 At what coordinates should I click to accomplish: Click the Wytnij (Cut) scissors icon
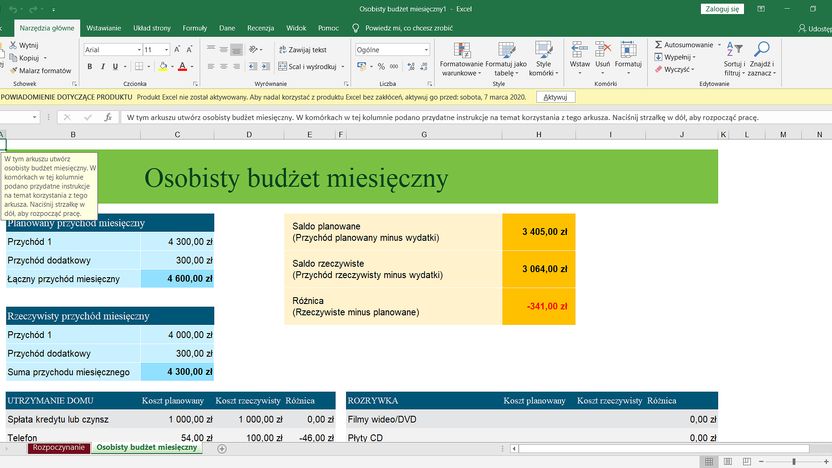pyautogui.click(x=13, y=45)
